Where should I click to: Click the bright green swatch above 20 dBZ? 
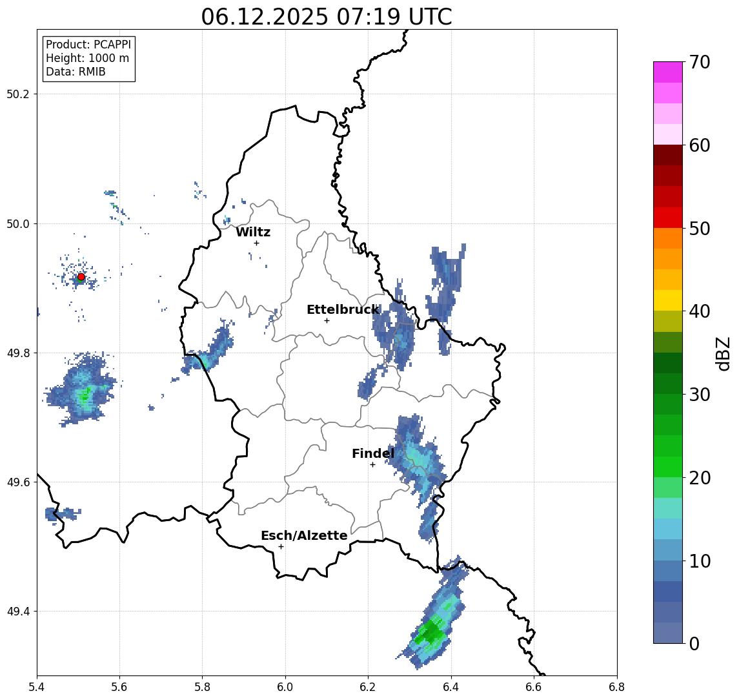click(x=668, y=466)
